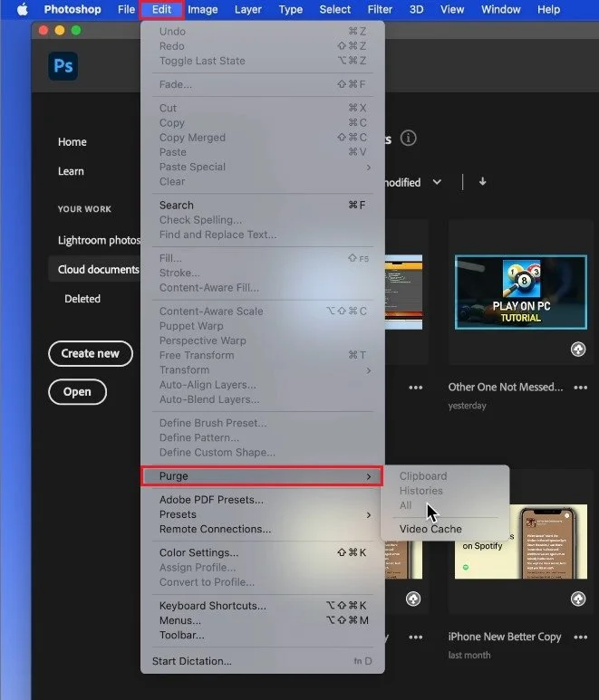Screen dimensions: 599x700
Task: Open options dots for iPhone New Better Copy
Action: [x=580, y=637]
